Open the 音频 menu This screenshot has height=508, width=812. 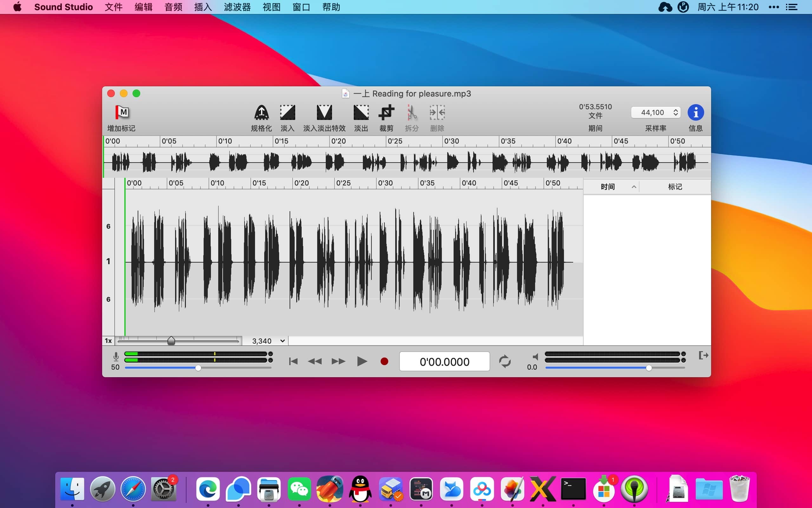coord(173,7)
